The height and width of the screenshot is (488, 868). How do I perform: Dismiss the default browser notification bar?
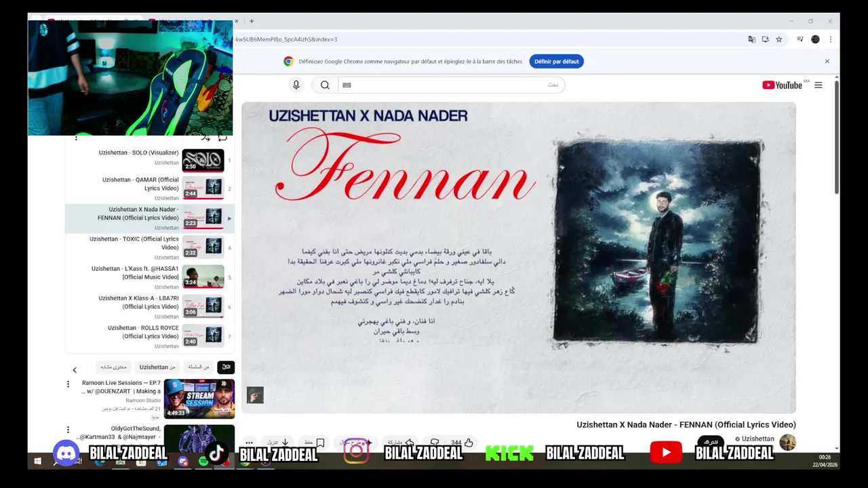click(x=827, y=61)
